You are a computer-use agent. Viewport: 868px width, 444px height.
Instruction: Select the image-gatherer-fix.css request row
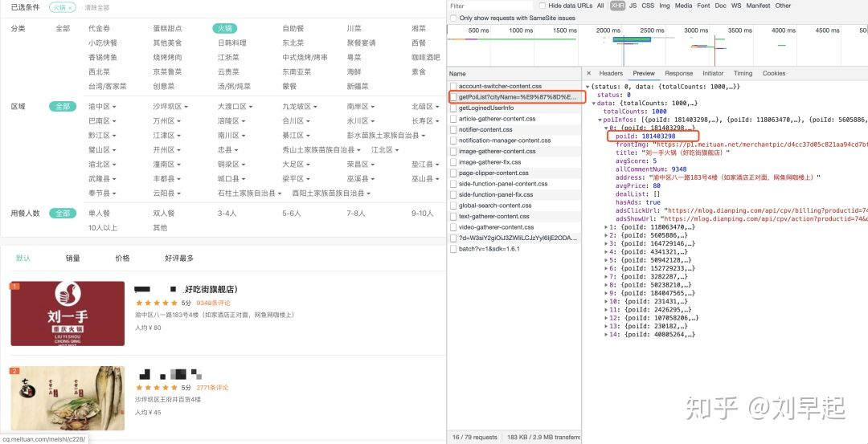click(x=514, y=162)
